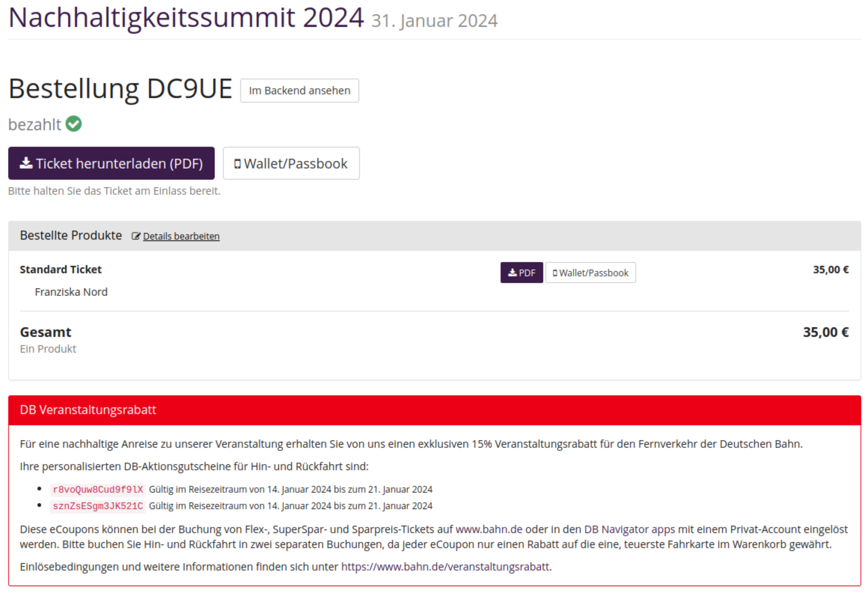Viewport: 868px width, 593px height.
Task: Open the DB Navigator apps link
Action: click(629, 529)
